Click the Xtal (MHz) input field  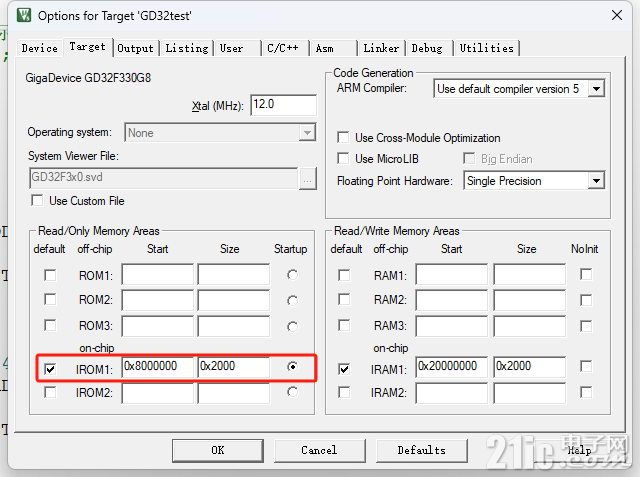283,105
